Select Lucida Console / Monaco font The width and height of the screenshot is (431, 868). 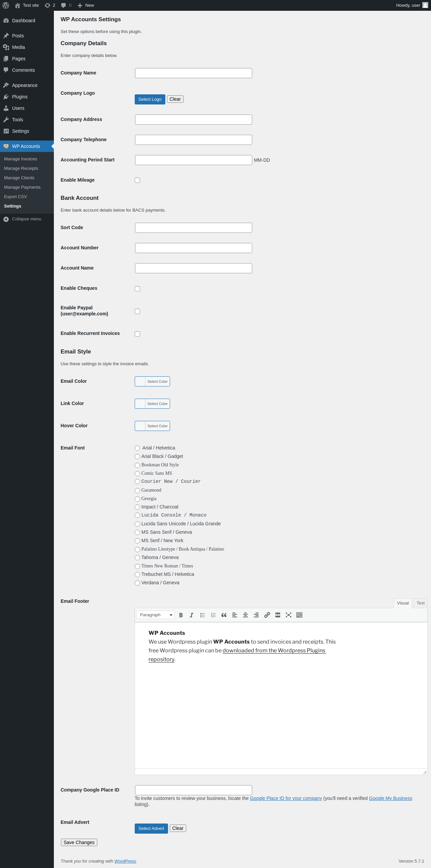[137, 515]
